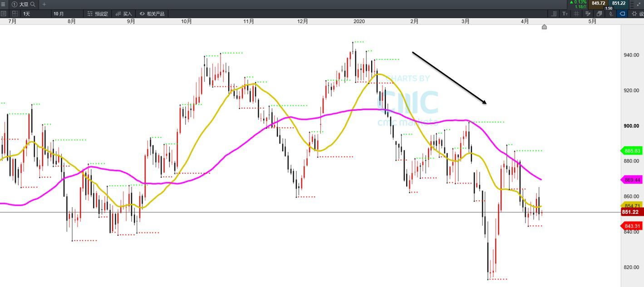Toggle the crosshair grid tool
This screenshot has height=287, width=644.
(x=576, y=14)
